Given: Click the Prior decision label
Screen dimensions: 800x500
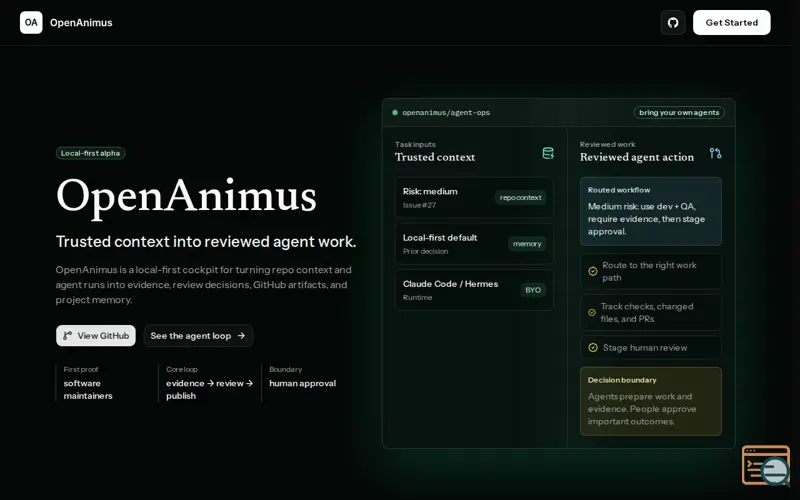Looking at the screenshot, I should pos(426,251).
